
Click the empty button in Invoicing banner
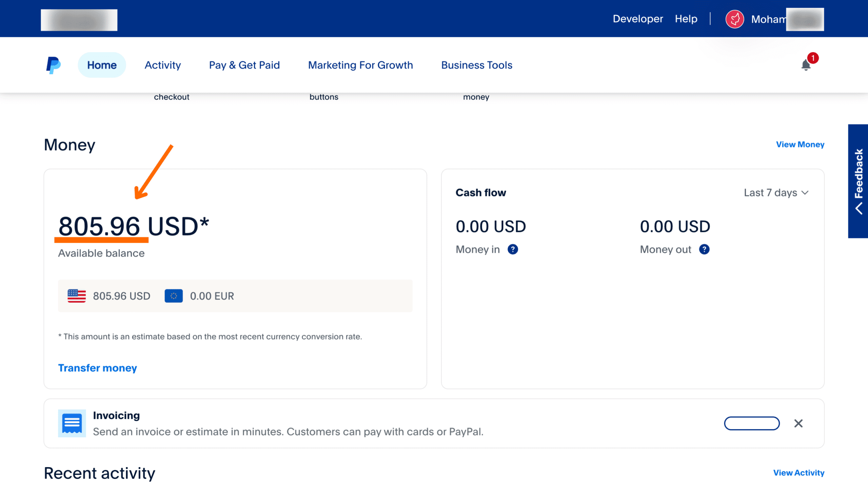coord(752,423)
